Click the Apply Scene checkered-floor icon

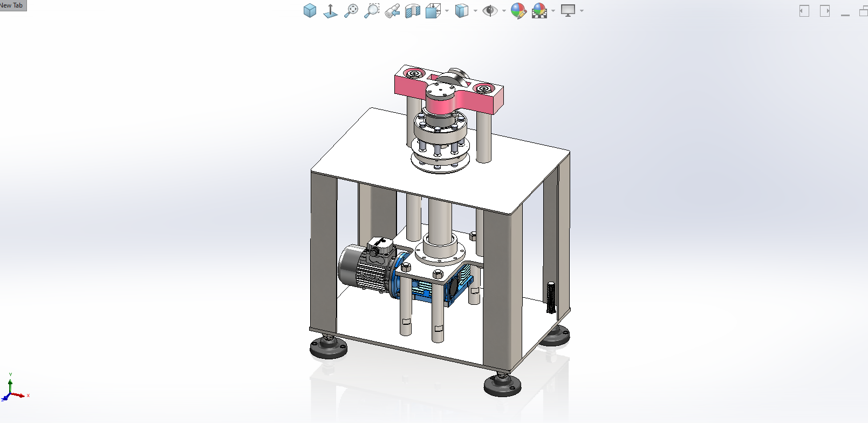click(539, 10)
